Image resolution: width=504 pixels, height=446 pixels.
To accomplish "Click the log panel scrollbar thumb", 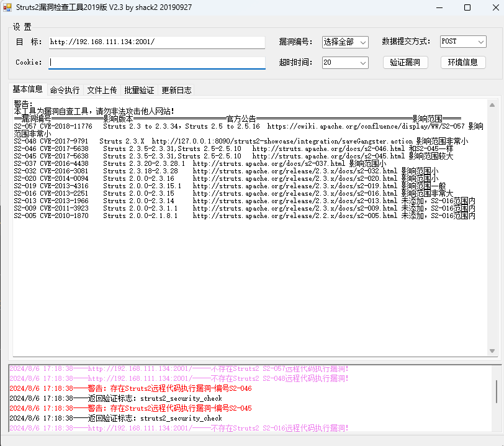I will point(496,391).
